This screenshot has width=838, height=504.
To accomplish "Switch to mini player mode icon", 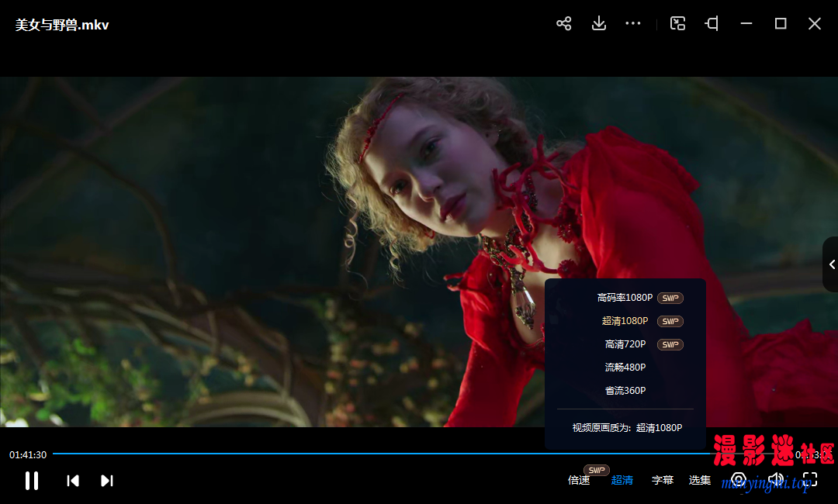I will click(677, 23).
